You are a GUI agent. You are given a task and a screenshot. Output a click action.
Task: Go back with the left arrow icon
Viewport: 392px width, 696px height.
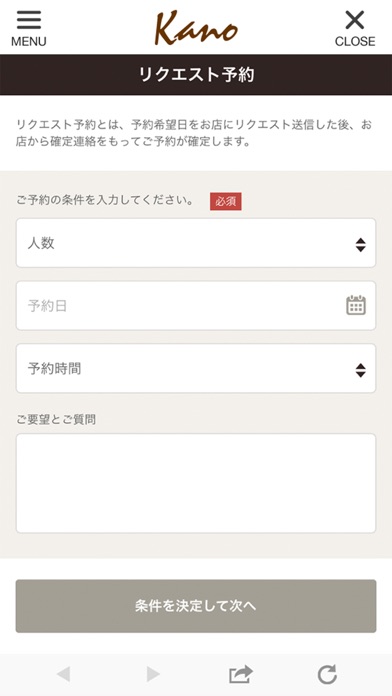tap(63, 674)
